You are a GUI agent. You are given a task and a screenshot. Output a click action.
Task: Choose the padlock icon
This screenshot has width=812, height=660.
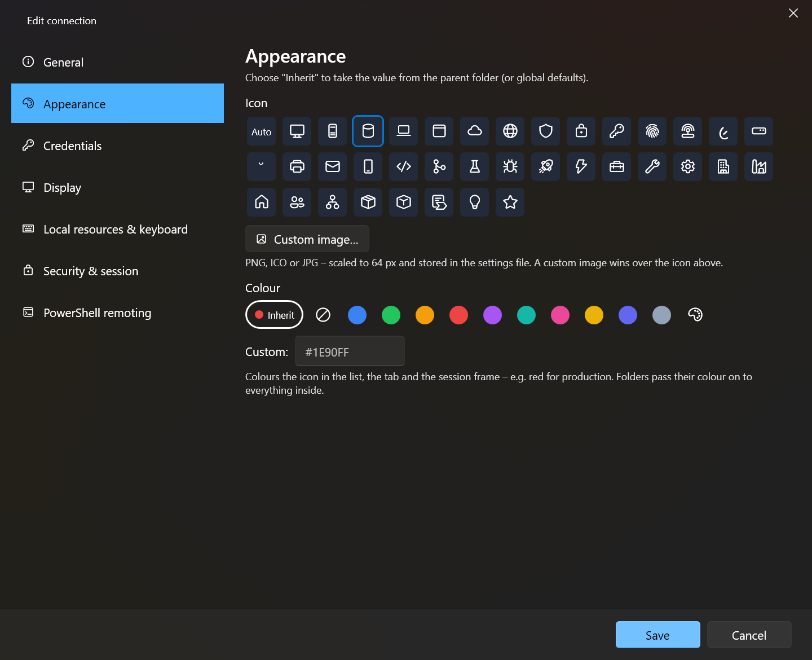(581, 131)
